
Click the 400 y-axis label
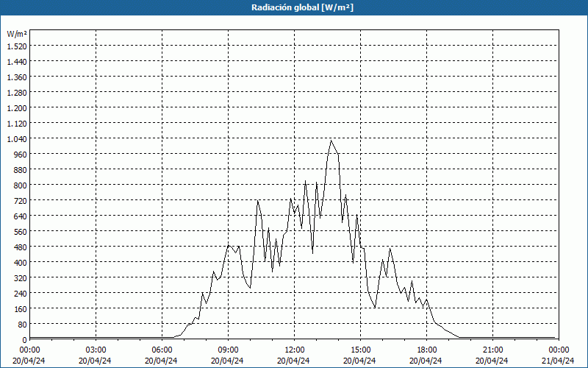click(21, 263)
